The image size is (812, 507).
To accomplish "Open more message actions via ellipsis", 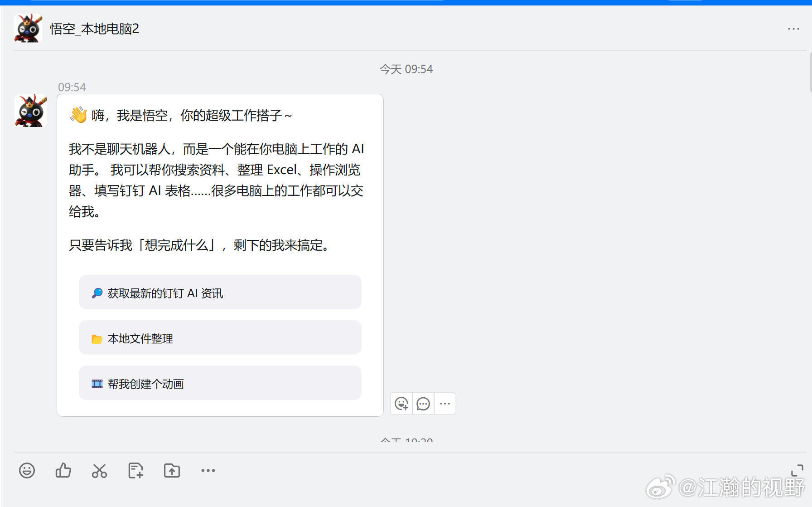I will click(445, 404).
